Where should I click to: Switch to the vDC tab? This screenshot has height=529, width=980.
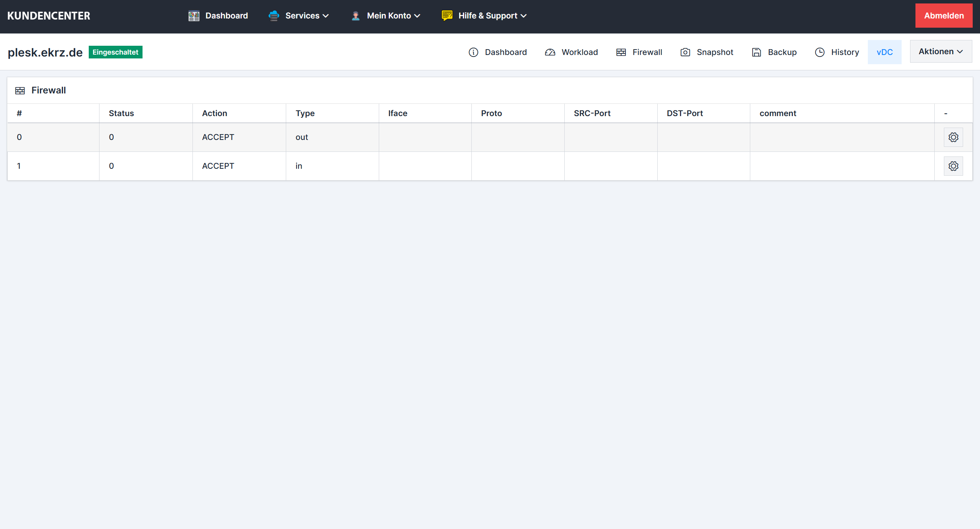884,52
